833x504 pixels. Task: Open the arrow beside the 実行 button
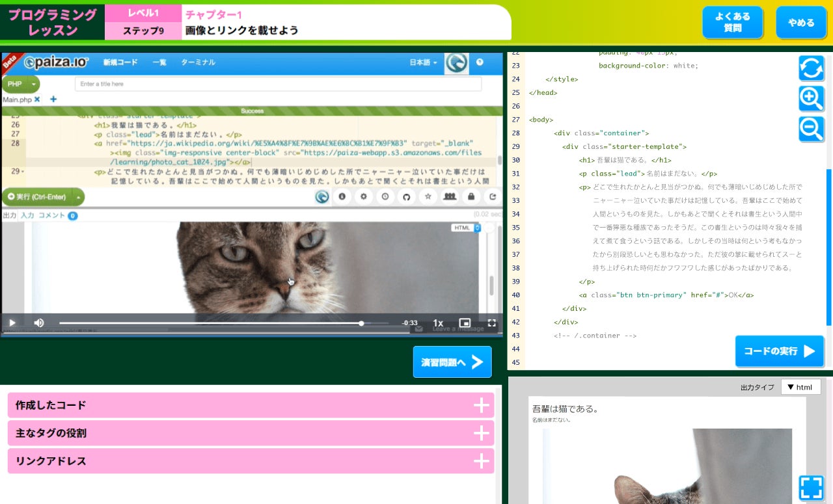coord(78,196)
